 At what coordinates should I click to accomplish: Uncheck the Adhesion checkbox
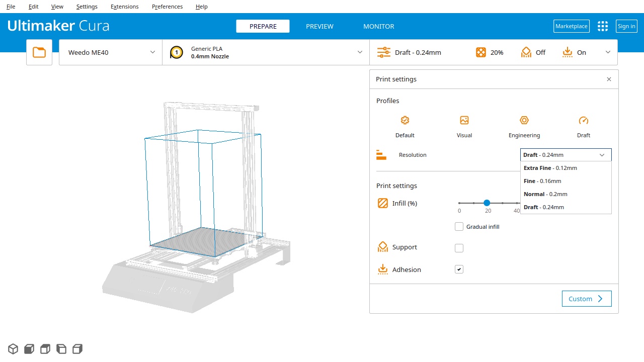[459, 269]
